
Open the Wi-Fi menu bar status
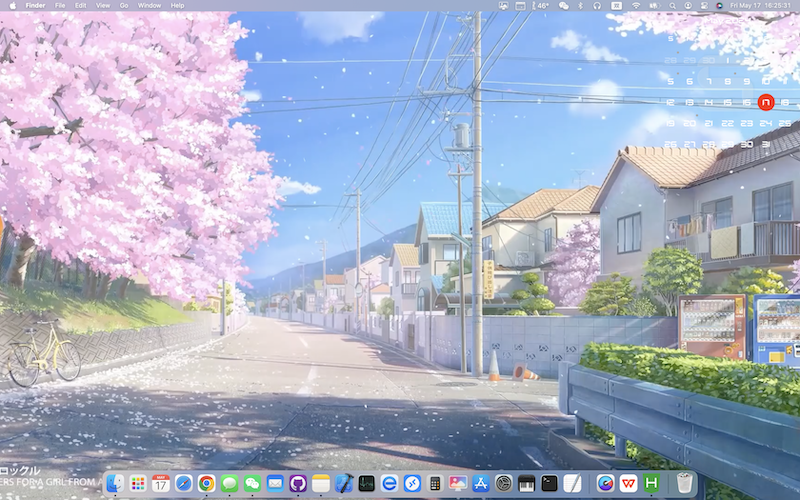pos(636,6)
